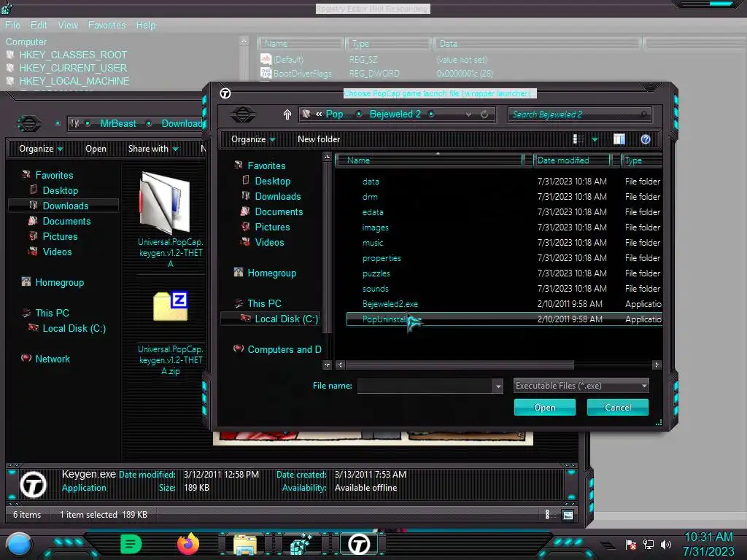Open Firefox from the taskbar

click(188, 544)
